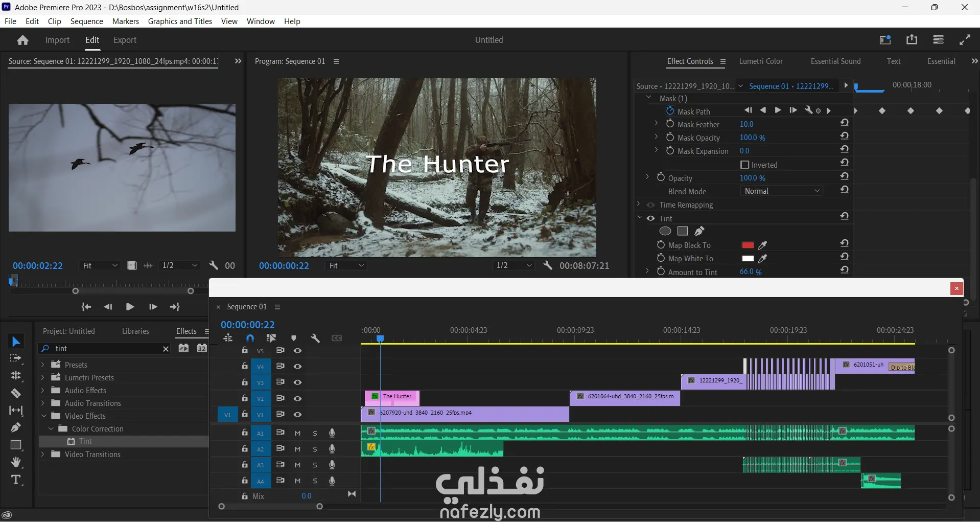Select the Selection tool arrow
Image resolution: width=980 pixels, height=522 pixels.
tap(16, 342)
